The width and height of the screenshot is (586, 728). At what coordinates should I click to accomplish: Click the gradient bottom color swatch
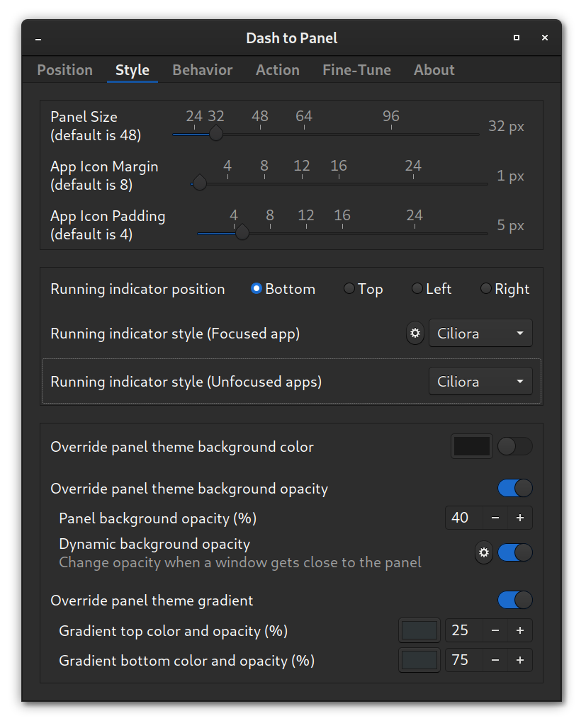pyautogui.click(x=419, y=660)
